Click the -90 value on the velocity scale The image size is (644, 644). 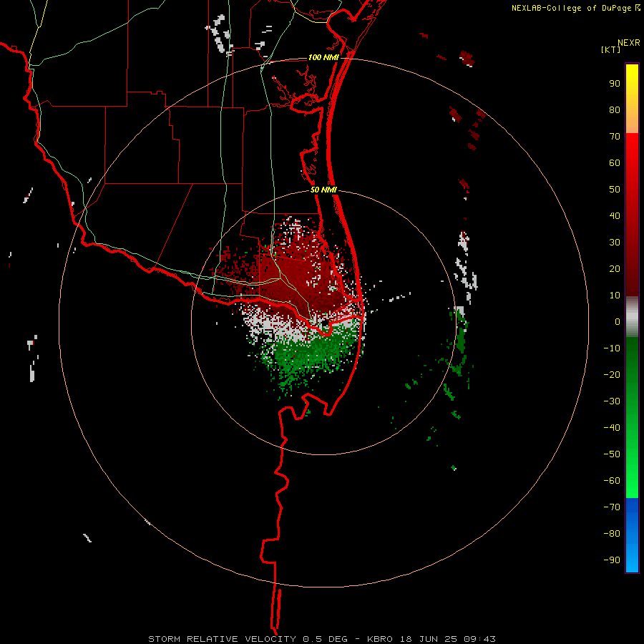612,560
